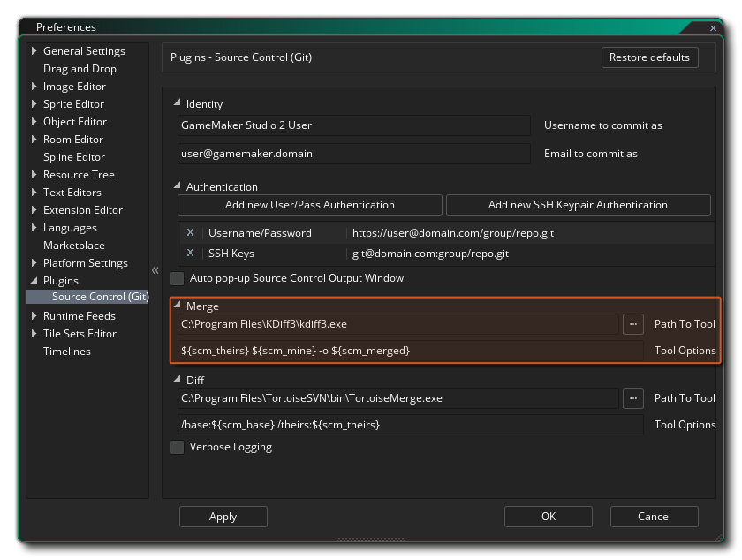
Task: Apply the preference changes
Action: pyautogui.click(x=223, y=517)
